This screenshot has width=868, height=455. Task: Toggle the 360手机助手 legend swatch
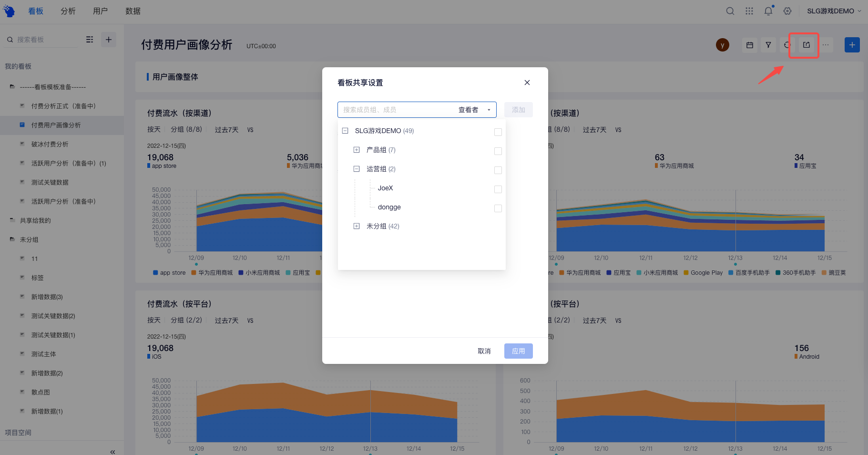pos(778,273)
